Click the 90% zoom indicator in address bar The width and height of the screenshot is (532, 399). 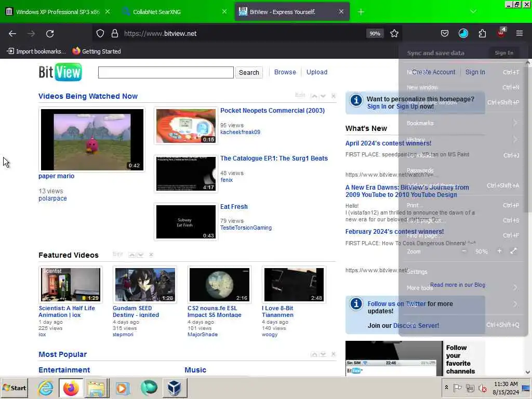click(x=375, y=34)
